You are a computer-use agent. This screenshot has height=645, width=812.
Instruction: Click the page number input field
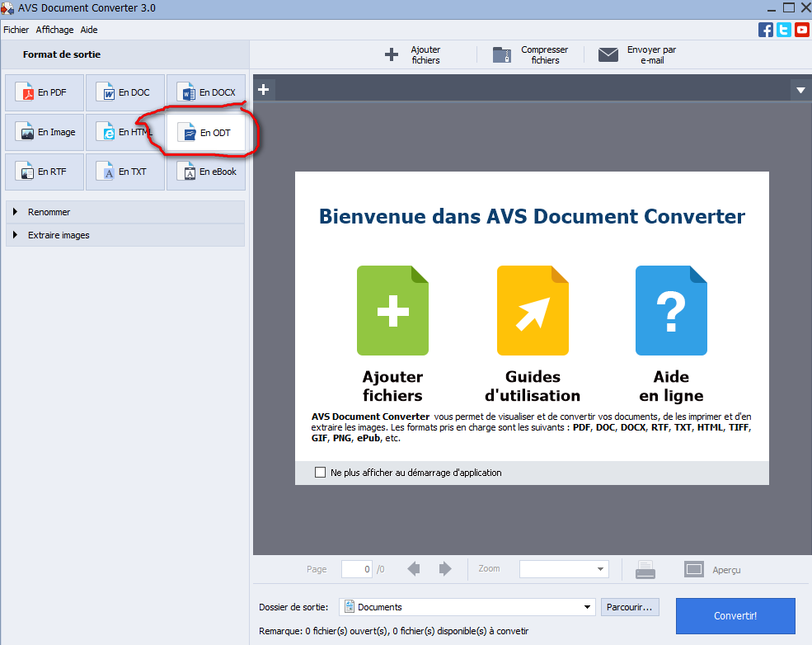357,569
